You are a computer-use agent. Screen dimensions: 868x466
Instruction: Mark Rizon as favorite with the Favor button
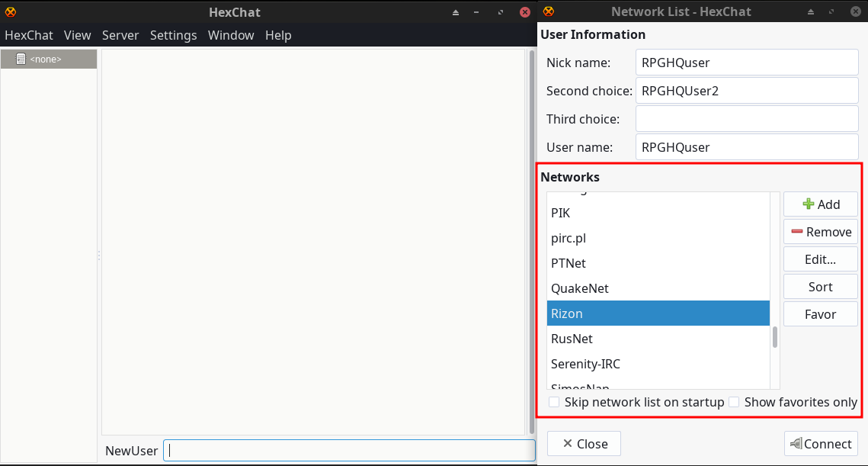coord(821,314)
